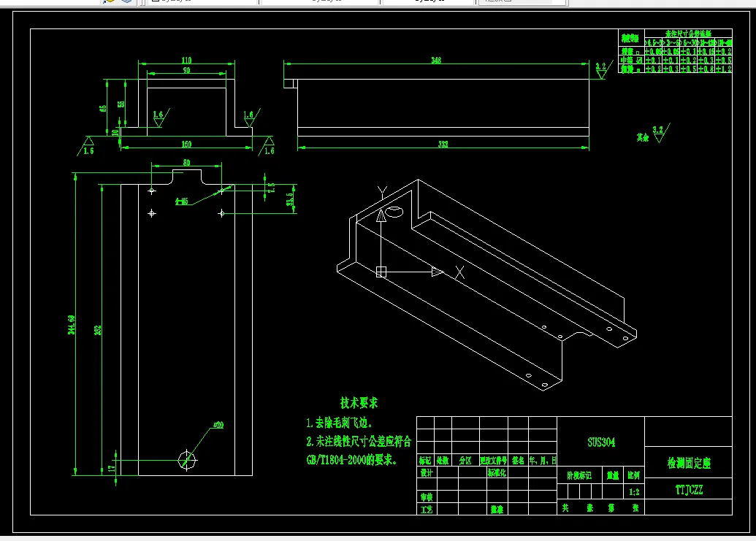Select the φ20 hole circle in plan view
756x541 pixels.
(x=187, y=459)
